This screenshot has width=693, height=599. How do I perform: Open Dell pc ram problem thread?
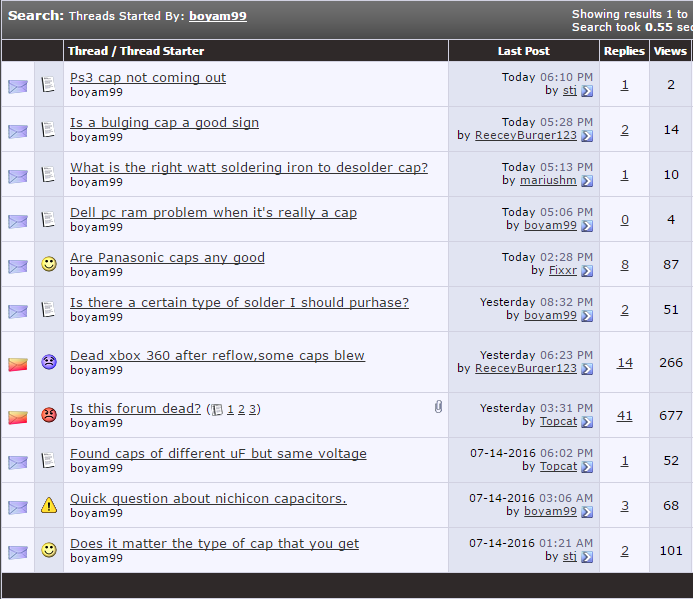[213, 213]
